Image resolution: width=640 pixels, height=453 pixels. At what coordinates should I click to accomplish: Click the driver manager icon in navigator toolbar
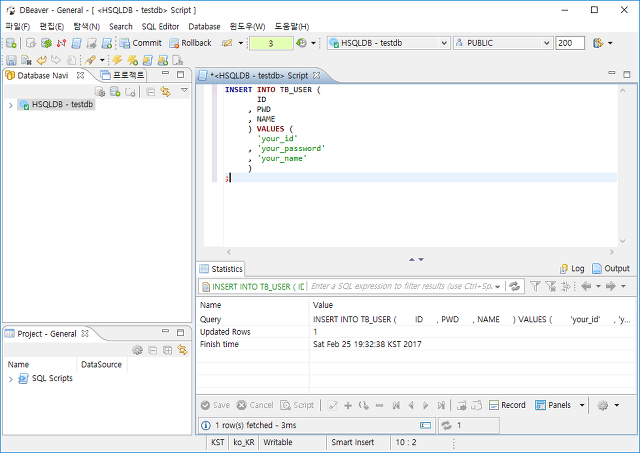point(100,92)
